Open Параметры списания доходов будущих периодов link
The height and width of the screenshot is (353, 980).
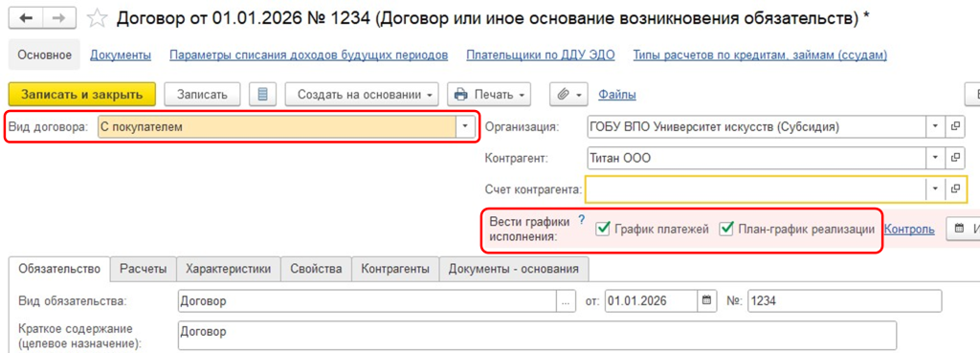tap(309, 55)
